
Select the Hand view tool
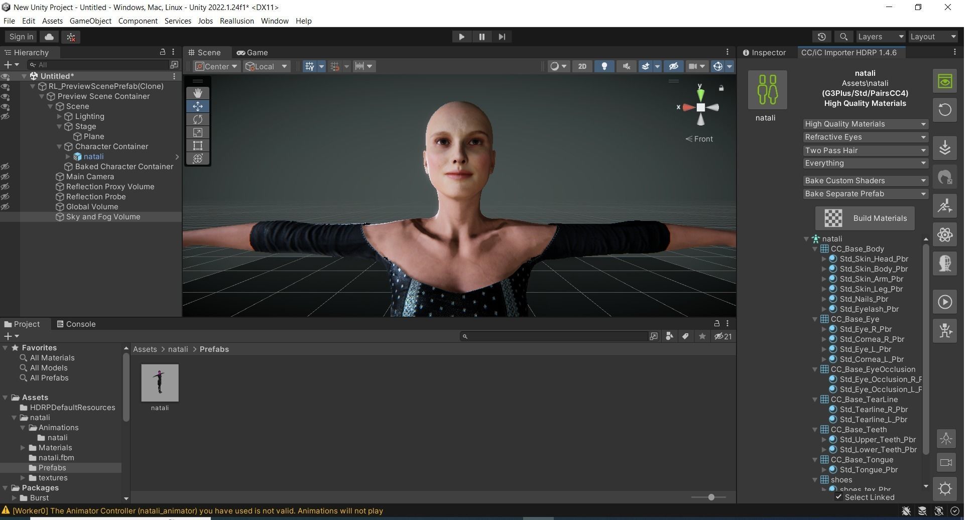197,93
